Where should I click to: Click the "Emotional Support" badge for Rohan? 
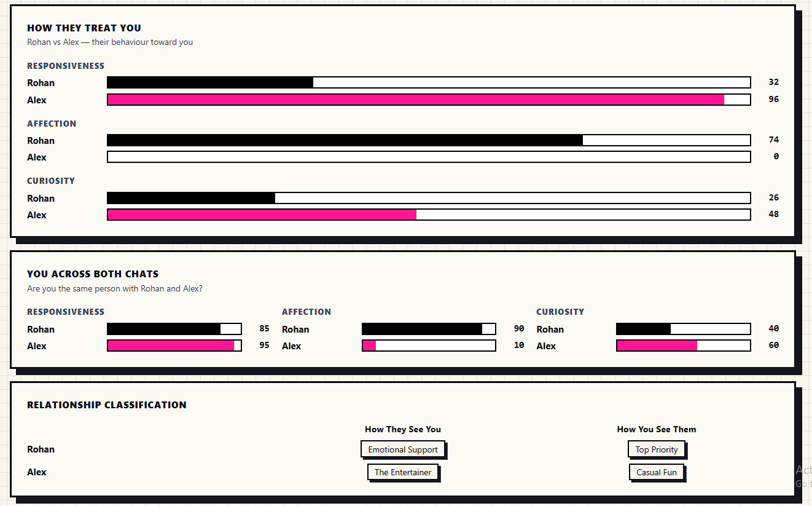[x=403, y=449]
